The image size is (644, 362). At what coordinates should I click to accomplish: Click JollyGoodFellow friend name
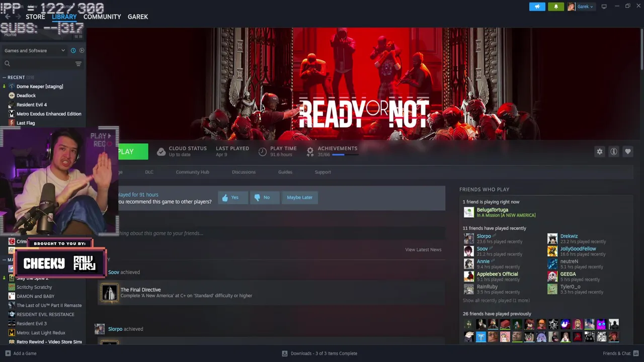[x=578, y=249]
